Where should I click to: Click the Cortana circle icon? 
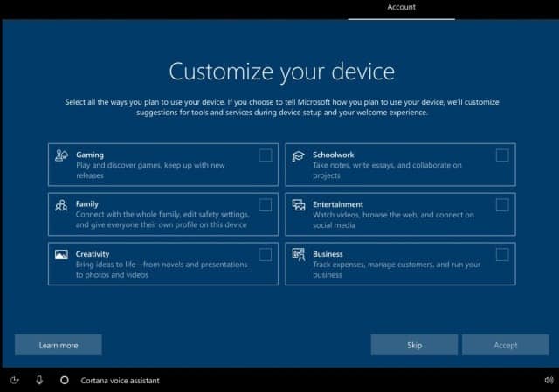65,381
